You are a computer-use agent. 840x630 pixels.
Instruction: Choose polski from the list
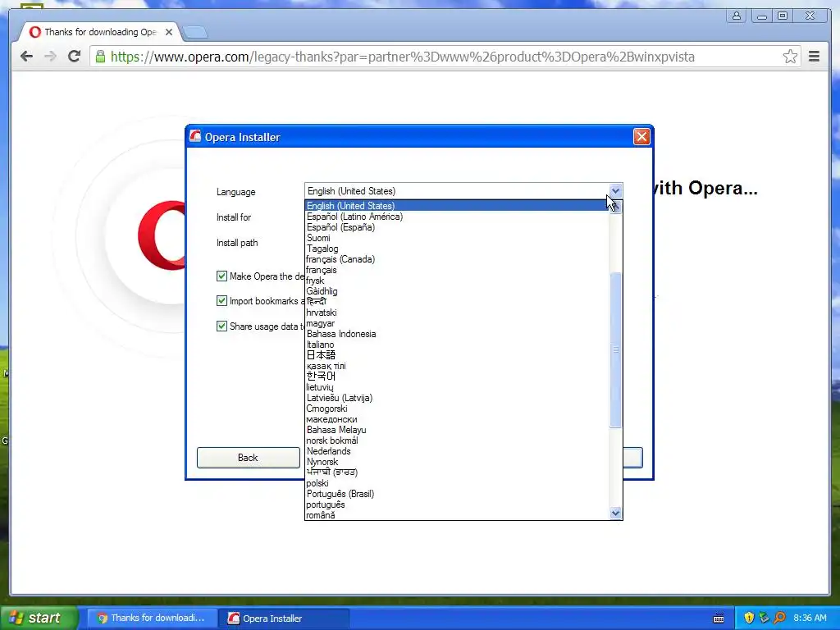(x=457, y=483)
